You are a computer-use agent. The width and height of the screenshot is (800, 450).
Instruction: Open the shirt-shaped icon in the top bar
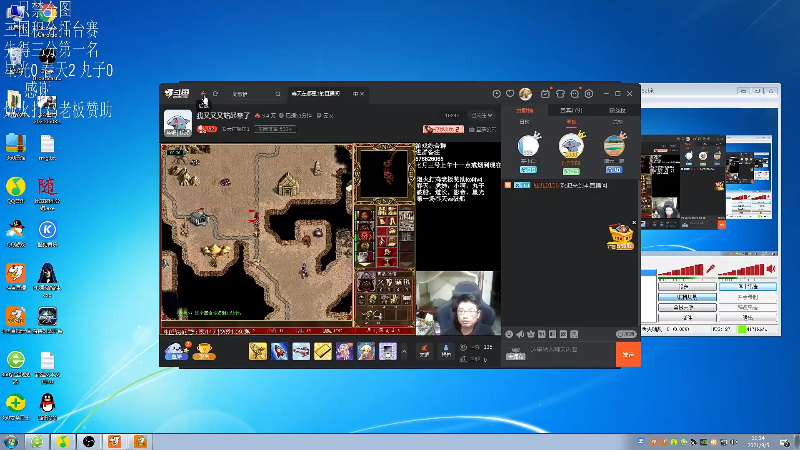point(560,94)
